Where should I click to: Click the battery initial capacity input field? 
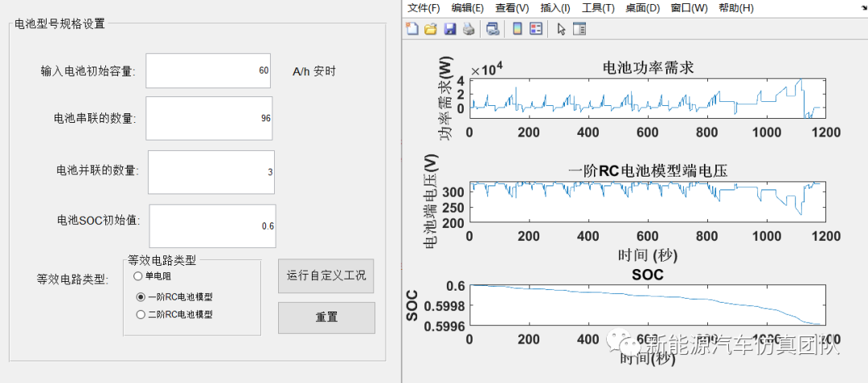208,71
